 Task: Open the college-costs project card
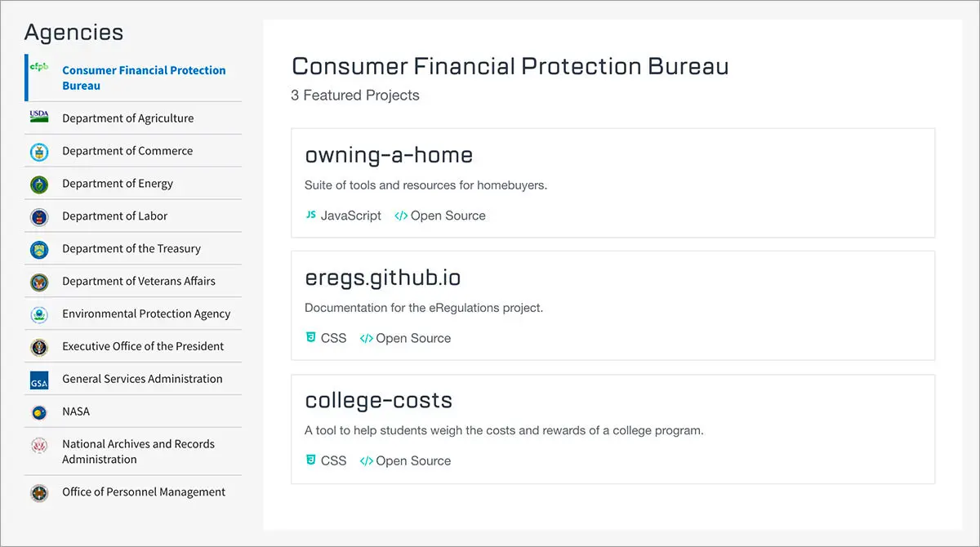612,429
